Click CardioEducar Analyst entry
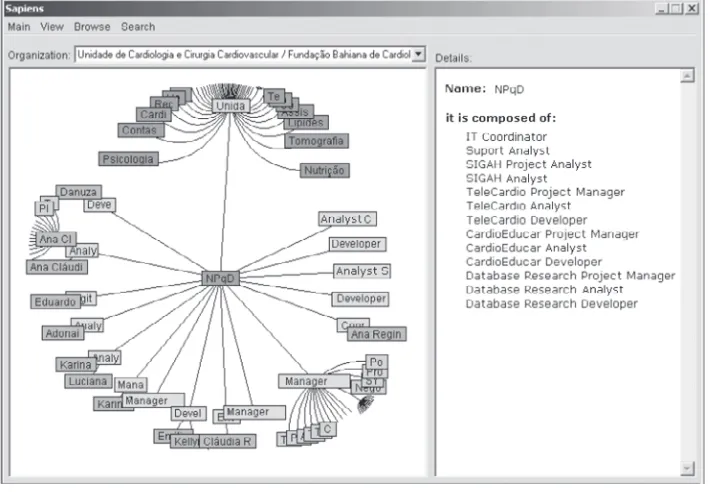Viewport: 710px width, 492px height. click(x=526, y=248)
